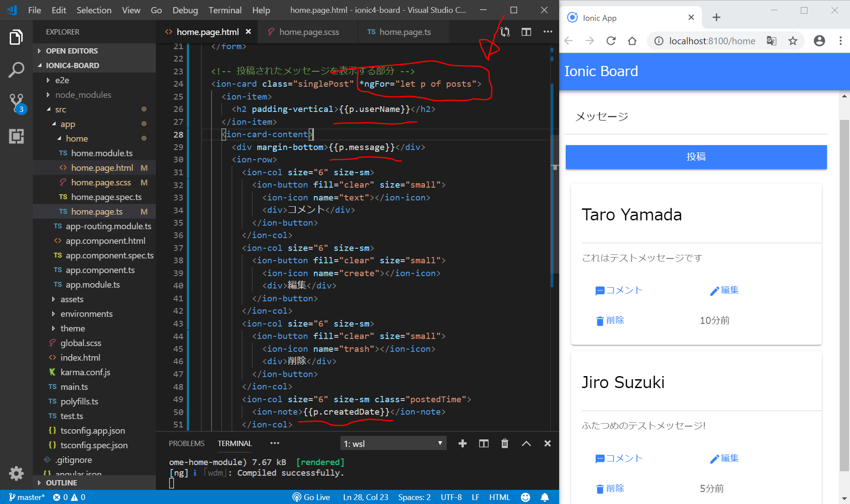Image resolution: width=850 pixels, height=504 pixels.
Task: Bookmark page with the star icon
Action: (792, 41)
